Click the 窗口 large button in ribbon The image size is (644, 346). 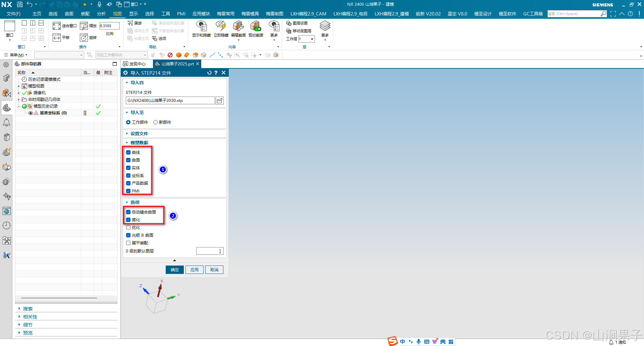tap(10, 30)
